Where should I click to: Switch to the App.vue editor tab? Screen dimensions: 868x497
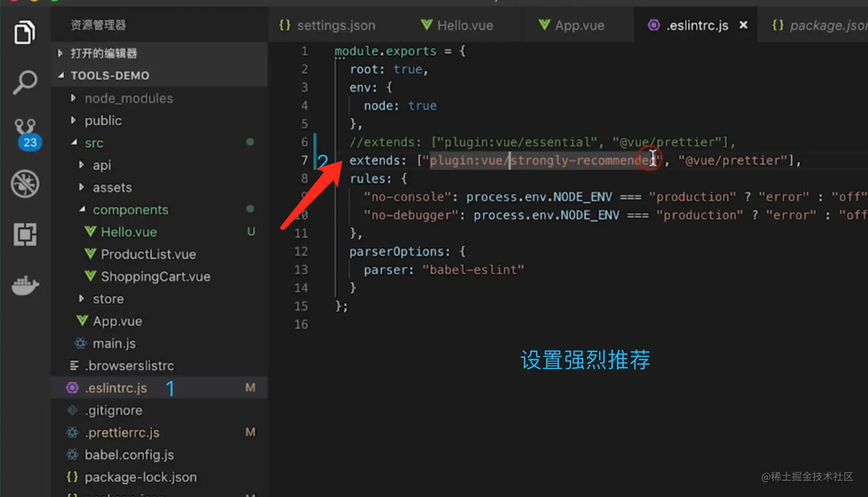tap(571, 25)
